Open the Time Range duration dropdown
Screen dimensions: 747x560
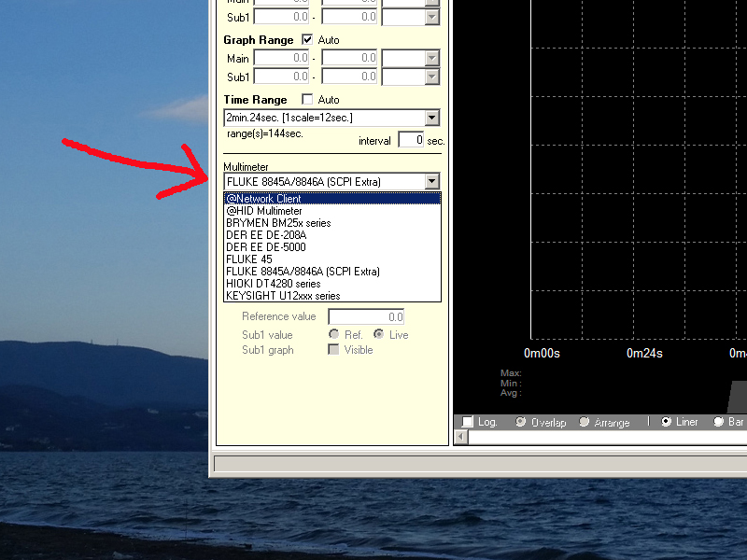point(431,118)
